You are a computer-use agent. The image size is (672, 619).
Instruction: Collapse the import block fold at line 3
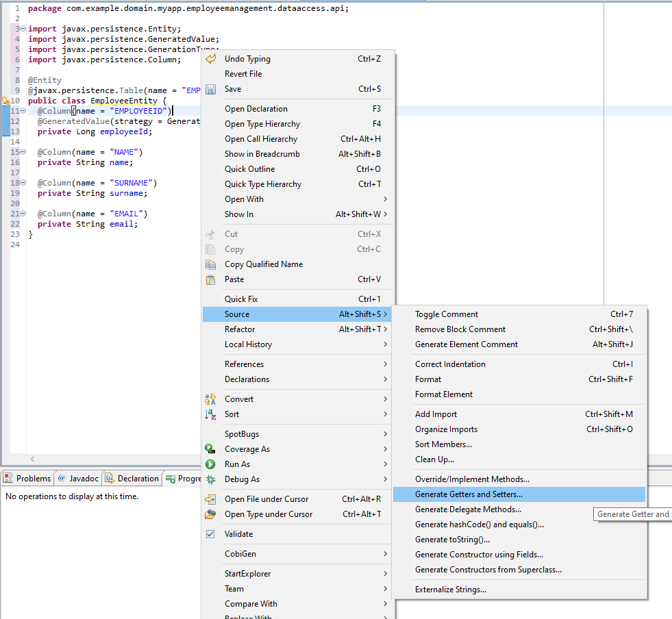[23, 29]
